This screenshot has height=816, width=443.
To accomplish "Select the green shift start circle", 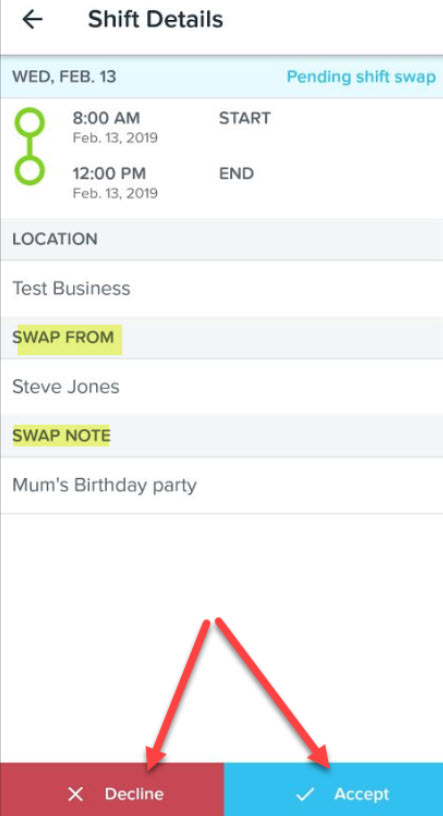I will pos(30,122).
